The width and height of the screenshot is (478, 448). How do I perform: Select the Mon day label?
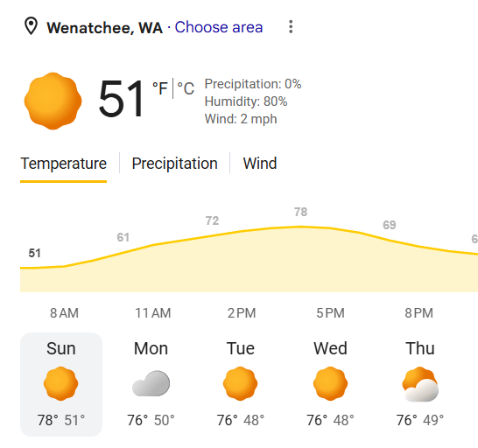point(151,348)
